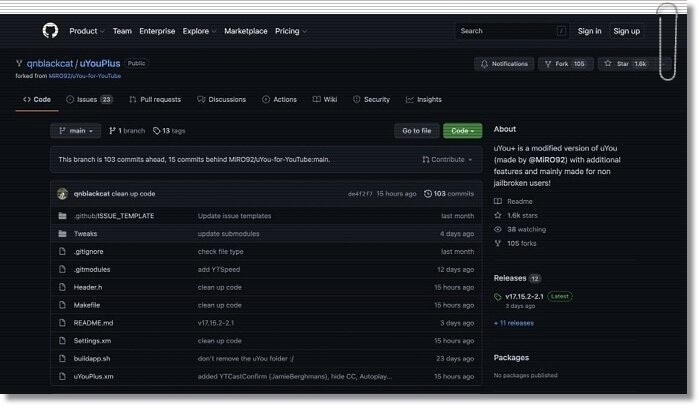Open the uYouPlus repository name link
This screenshot has width=699, height=406.
(100, 64)
